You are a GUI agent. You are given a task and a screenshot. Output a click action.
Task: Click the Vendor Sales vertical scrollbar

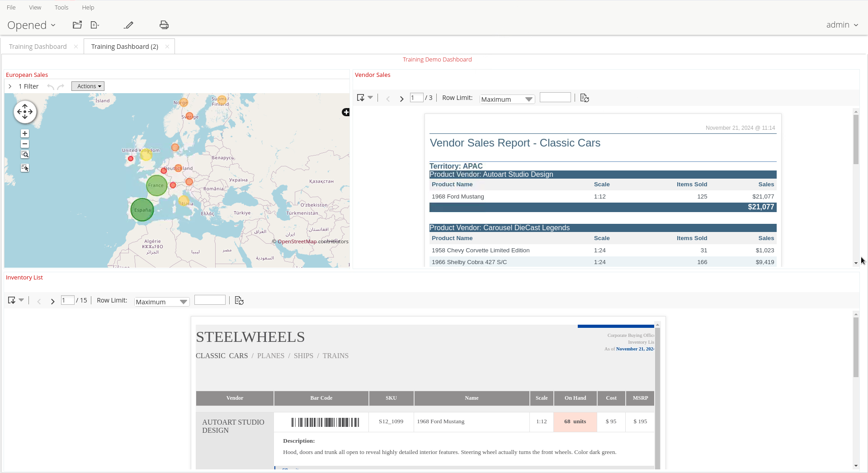coord(856,140)
